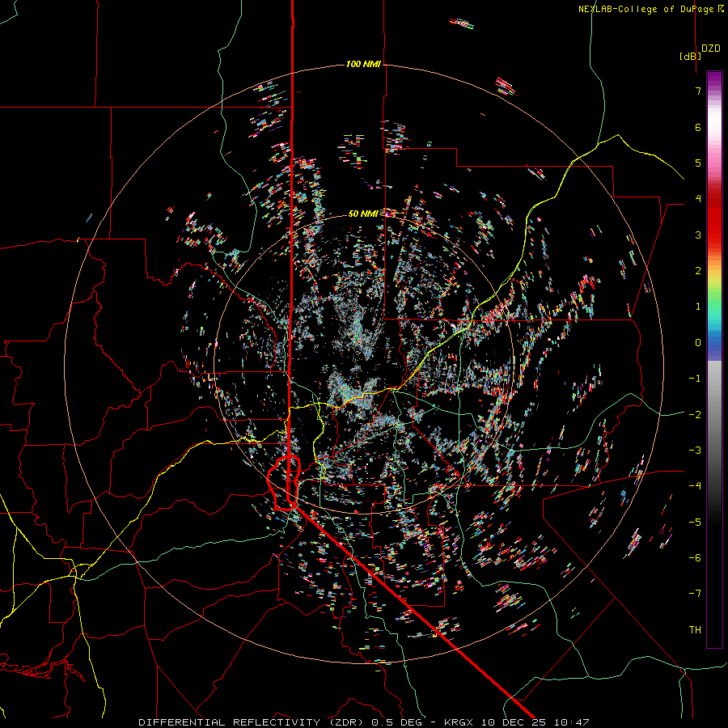Click the 50 NMI range ring label
Image resolution: width=728 pixels, height=728 pixels.
363,214
